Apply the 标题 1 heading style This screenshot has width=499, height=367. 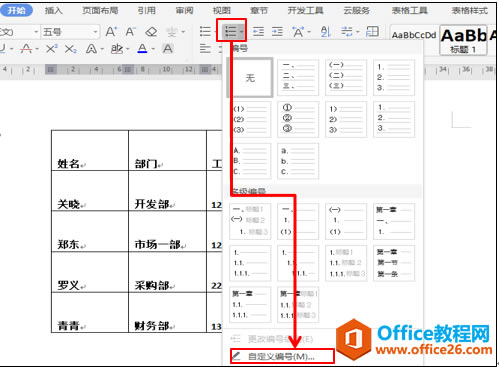tap(463, 40)
